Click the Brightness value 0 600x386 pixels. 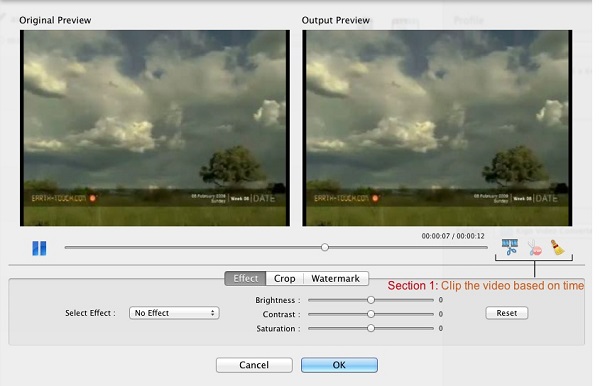pos(441,300)
